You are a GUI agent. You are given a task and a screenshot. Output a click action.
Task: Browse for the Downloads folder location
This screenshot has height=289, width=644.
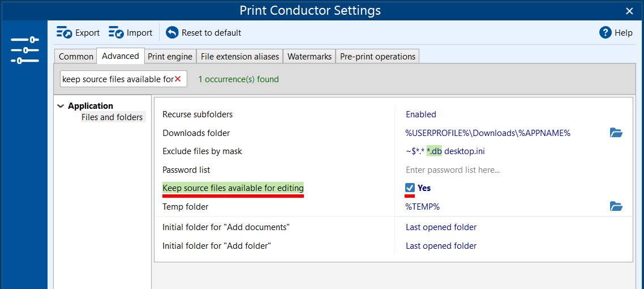click(616, 133)
